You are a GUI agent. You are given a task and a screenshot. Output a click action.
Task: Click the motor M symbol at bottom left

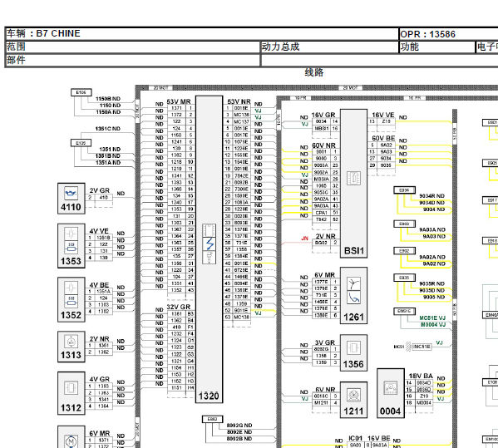pyautogui.click(x=71, y=441)
